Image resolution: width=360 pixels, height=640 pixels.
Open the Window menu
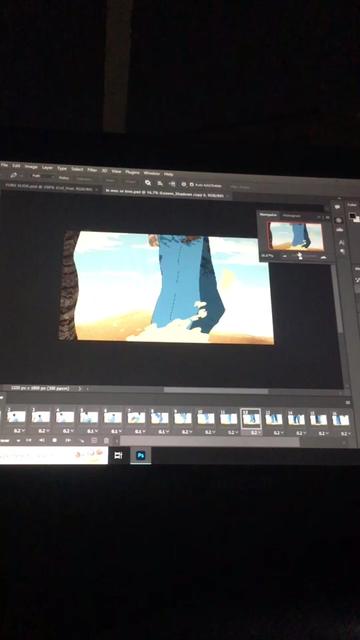(x=151, y=173)
